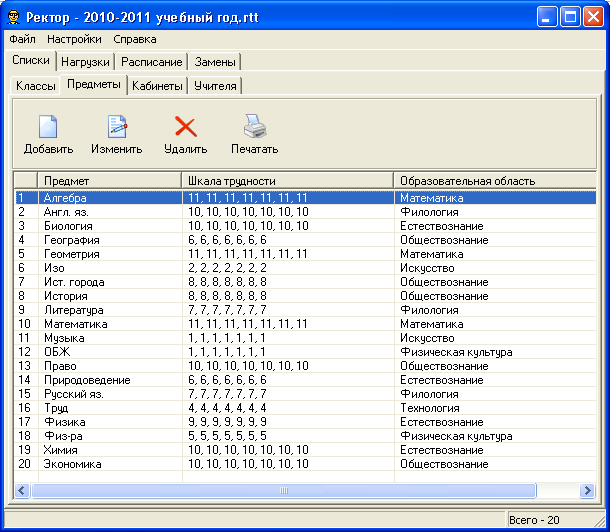The width and height of the screenshot is (610, 532).
Task: Click row number 13 cell
Action: coord(25,366)
